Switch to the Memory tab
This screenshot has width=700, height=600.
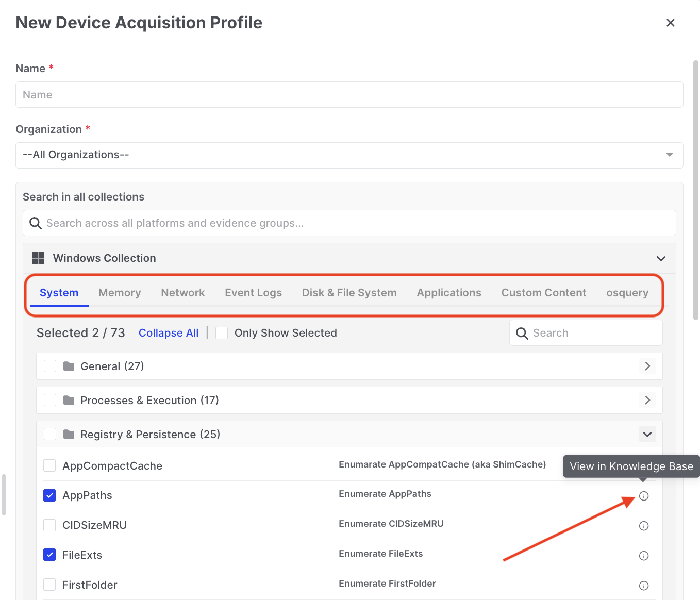pyautogui.click(x=120, y=293)
